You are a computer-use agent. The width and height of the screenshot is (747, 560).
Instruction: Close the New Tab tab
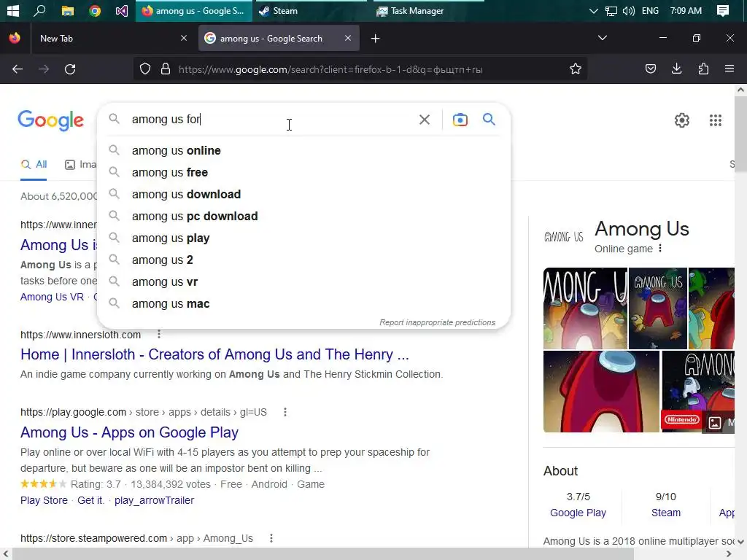click(184, 38)
